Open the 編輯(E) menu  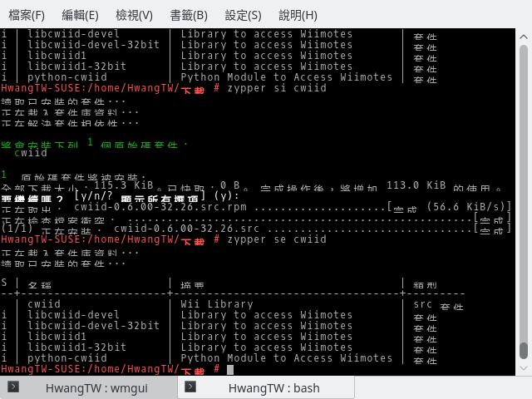click(80, 15)
